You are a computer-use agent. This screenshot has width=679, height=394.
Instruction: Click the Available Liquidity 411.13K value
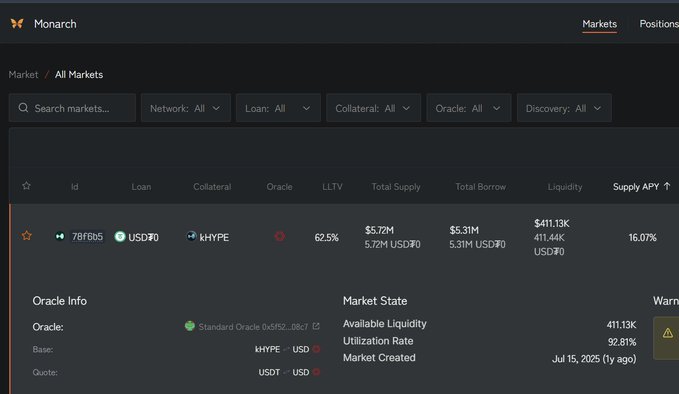click(x=621, y=325)
